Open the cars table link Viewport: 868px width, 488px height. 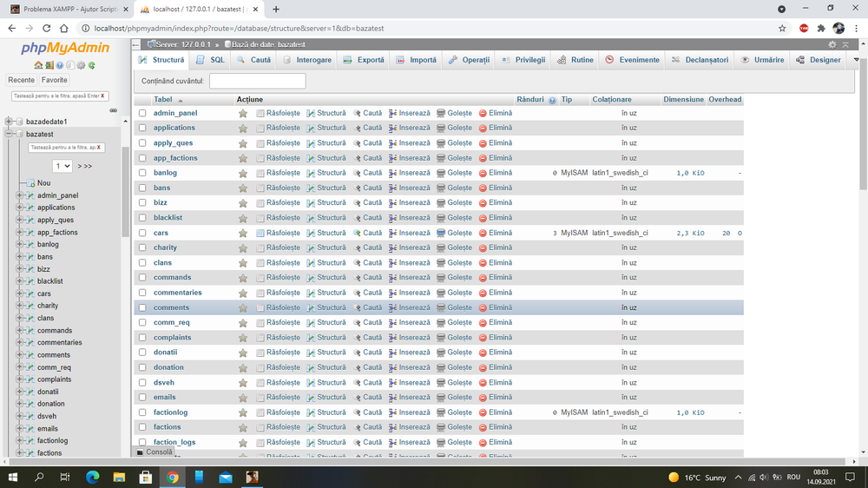click(x=161, y=234)
